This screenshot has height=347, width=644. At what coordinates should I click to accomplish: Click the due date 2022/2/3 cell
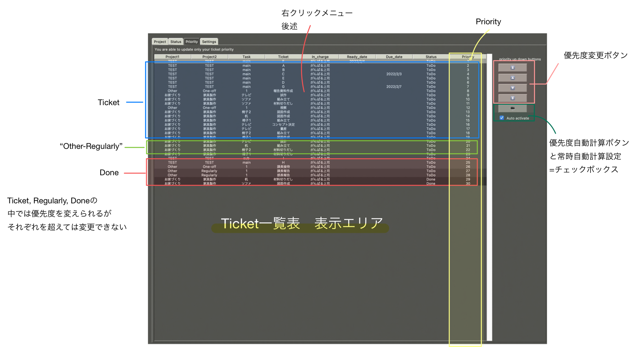pyautogui.click(x=394, y=74)
